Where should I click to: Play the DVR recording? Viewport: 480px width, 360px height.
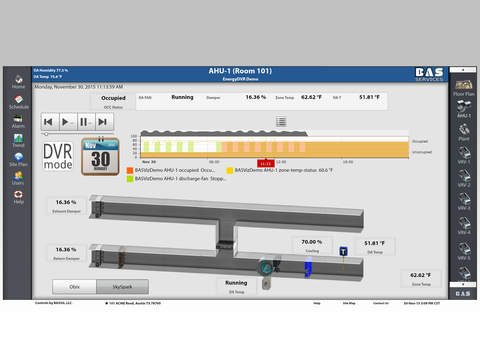(x=68, y=122)
